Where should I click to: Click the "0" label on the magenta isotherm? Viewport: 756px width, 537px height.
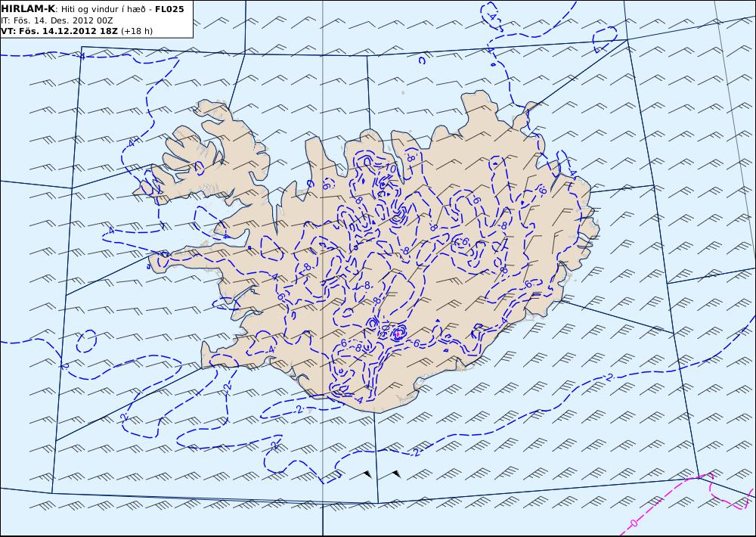coord(634,523)
